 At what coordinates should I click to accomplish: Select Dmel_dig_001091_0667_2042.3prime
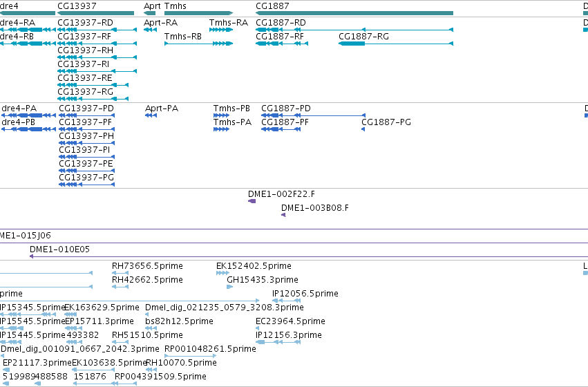coord(3,357)
